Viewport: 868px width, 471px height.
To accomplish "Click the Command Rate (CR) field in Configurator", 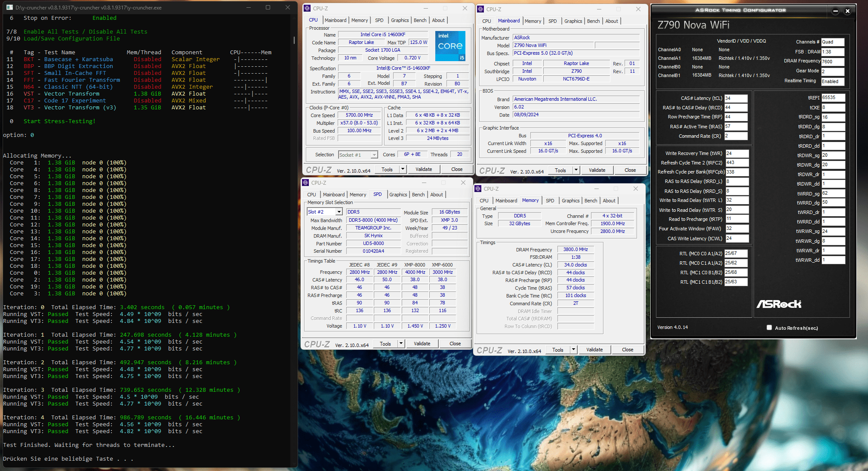I will click(736, 136).
